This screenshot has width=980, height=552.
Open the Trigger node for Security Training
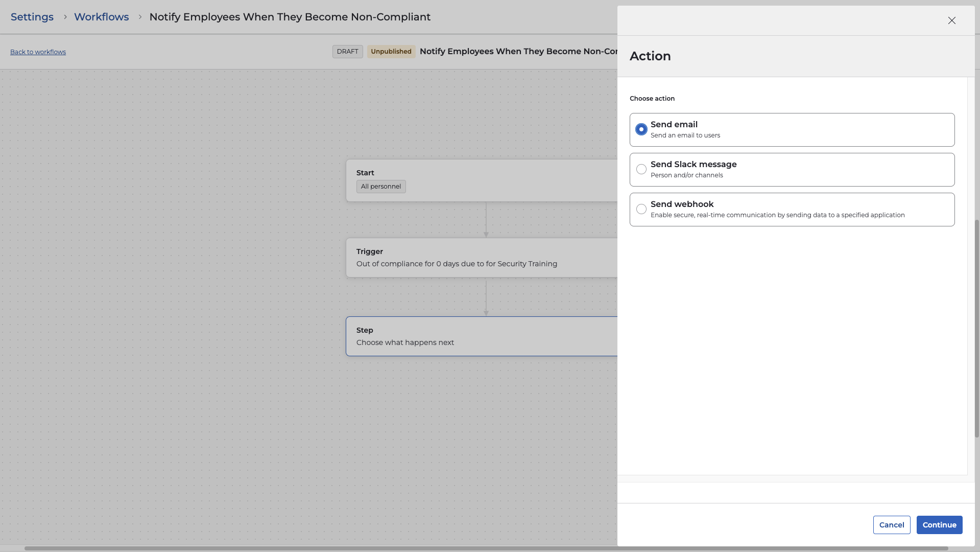click(480, 258)
